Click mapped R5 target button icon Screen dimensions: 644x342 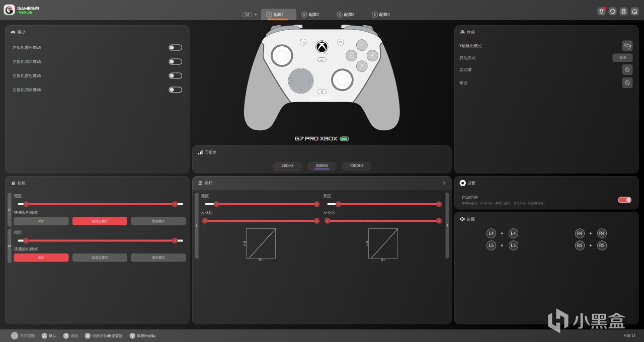click(x=602, y=245)
